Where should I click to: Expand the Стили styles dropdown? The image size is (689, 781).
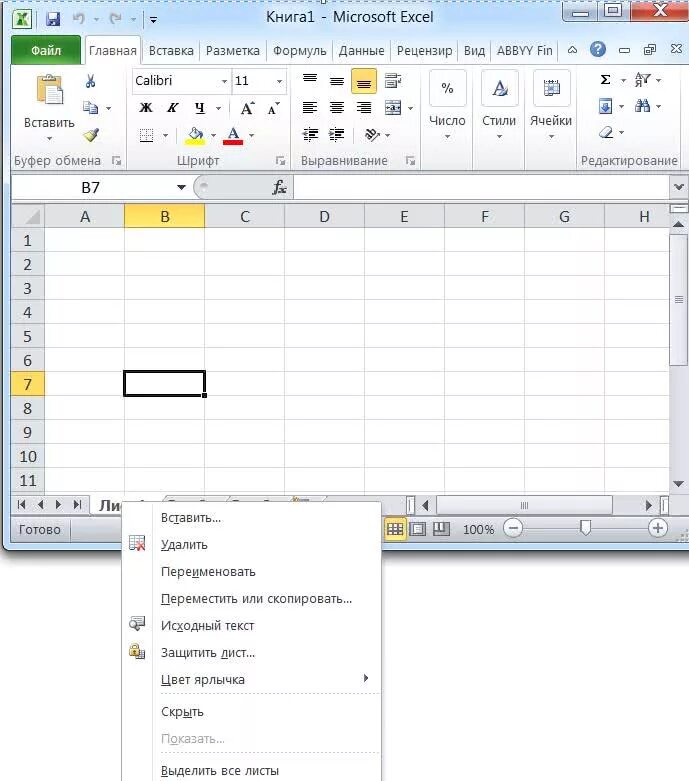point(499,105)
